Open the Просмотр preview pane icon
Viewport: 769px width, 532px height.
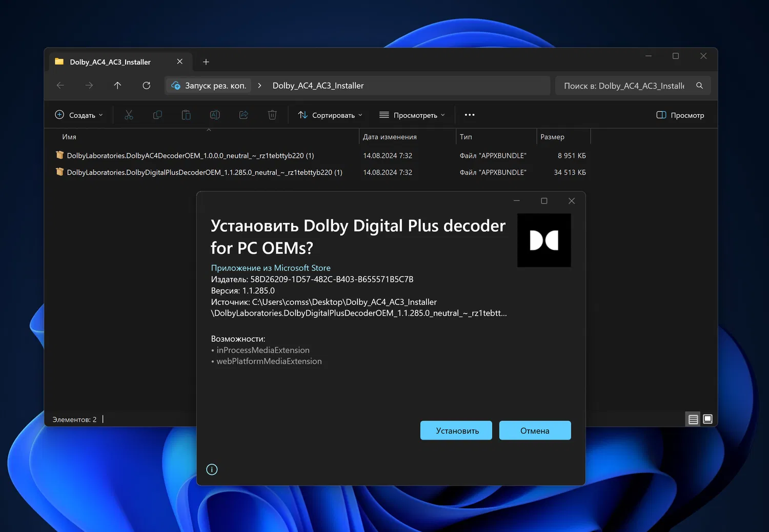tap(680, 115)
